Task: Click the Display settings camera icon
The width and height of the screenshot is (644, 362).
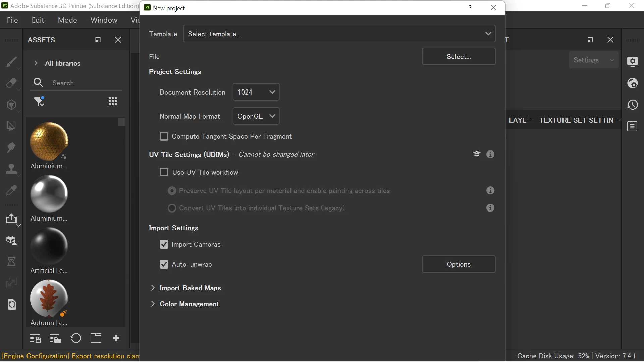Action: [x=633, y=62]
